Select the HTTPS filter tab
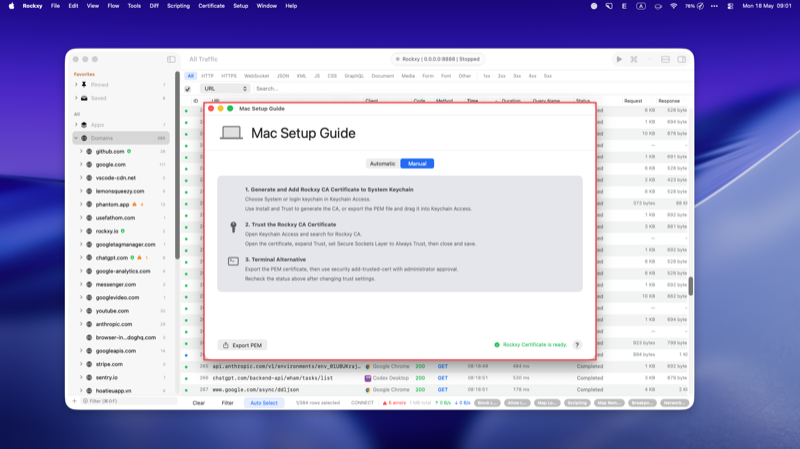This screenshot has height=449, width=800. coord(229,76)
